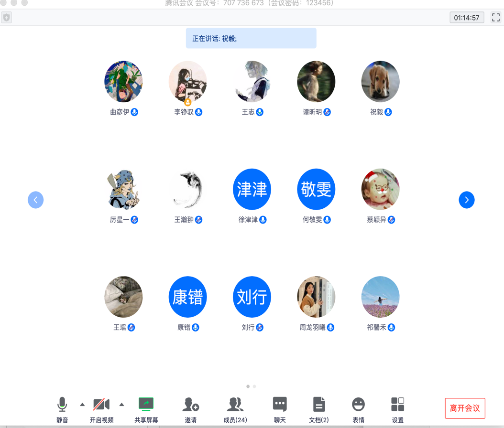
Task: Go to previous page of participants
Action: coord(36,200)
